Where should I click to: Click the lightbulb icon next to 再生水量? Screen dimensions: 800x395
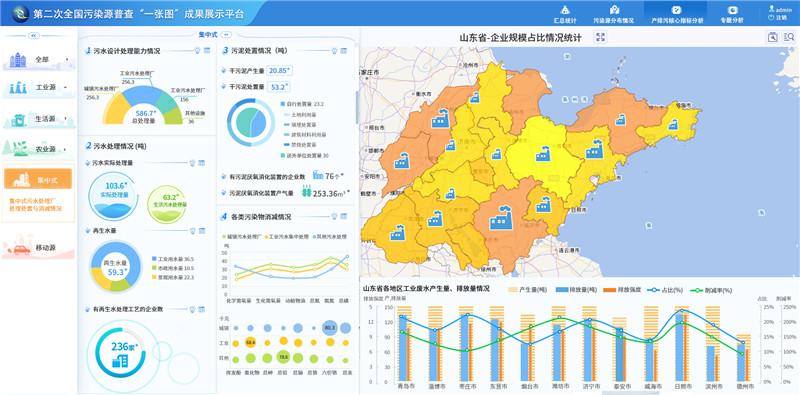coord(192,231)
